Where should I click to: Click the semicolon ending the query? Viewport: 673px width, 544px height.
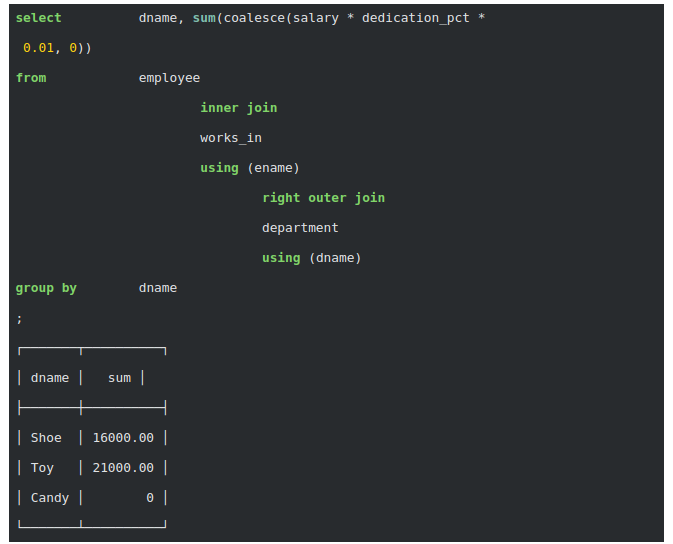[19, 318]
